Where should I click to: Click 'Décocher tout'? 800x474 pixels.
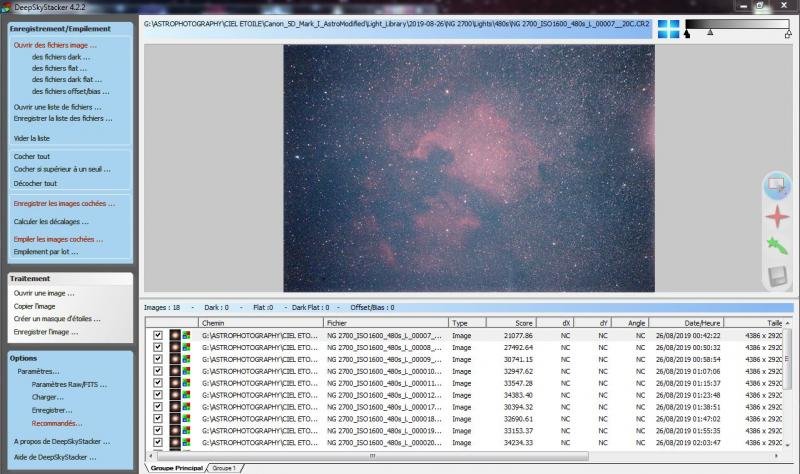coord(35,183)
